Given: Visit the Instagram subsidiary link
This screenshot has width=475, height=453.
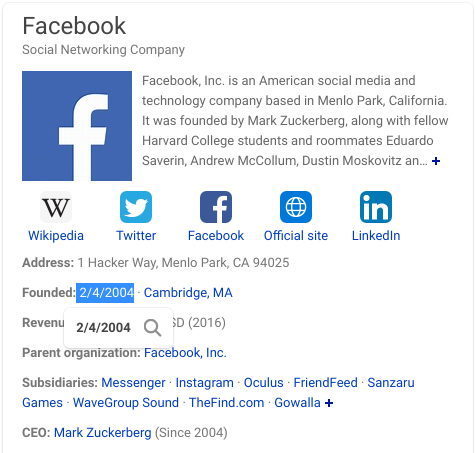Looking at the screenshot, I should tap(205, 383).
